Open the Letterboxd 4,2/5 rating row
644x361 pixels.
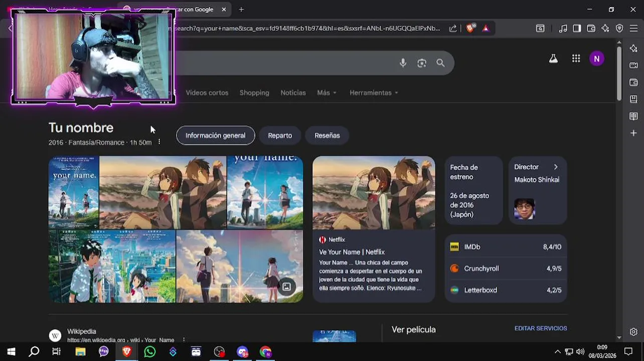tap(506, 290)
